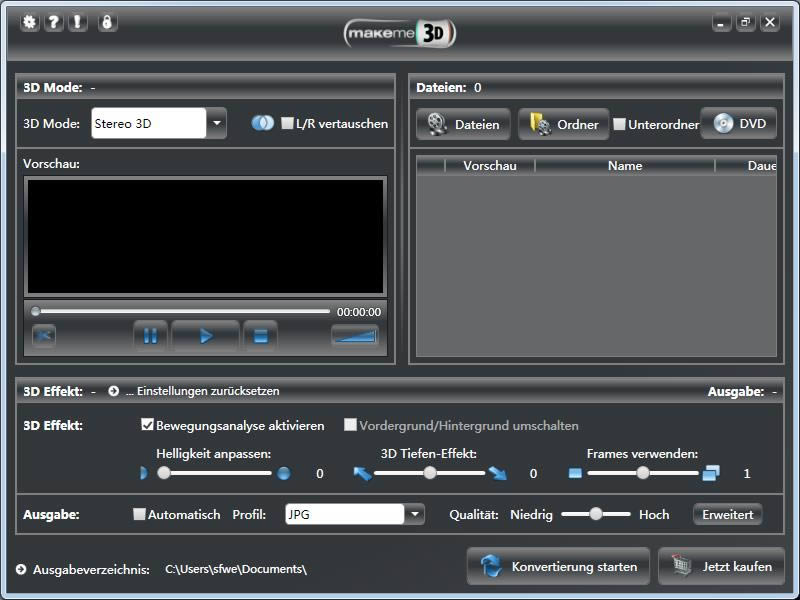Add a folder with the Ordner button
Image resolution: width=800 pixels, height=600 pixels.
coord(564,124)
